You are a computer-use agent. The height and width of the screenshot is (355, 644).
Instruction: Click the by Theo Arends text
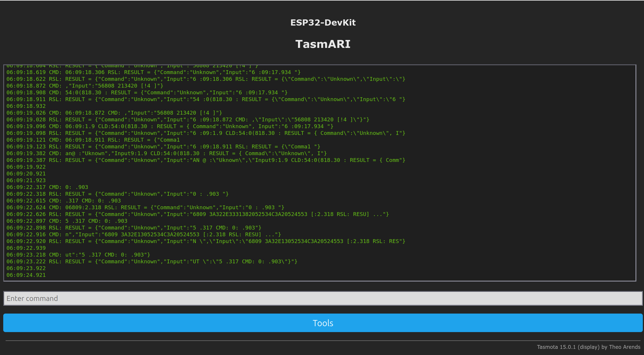[x=620, y=347]
